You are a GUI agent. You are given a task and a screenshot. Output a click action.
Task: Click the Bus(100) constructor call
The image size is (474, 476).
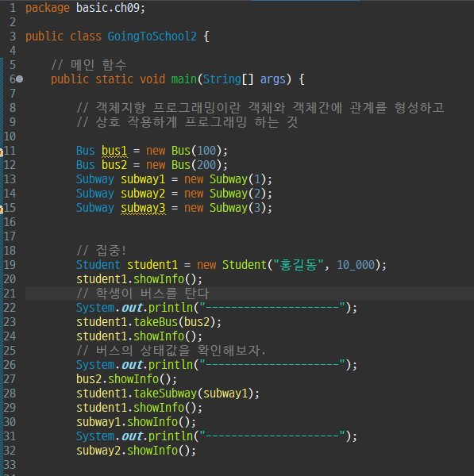click(x=197, y=151)
